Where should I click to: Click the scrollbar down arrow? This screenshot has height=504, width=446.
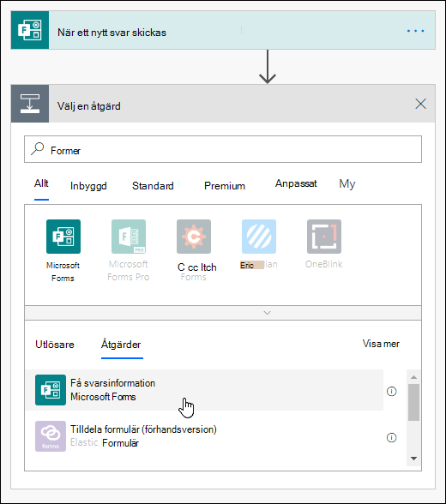[414, 459]
